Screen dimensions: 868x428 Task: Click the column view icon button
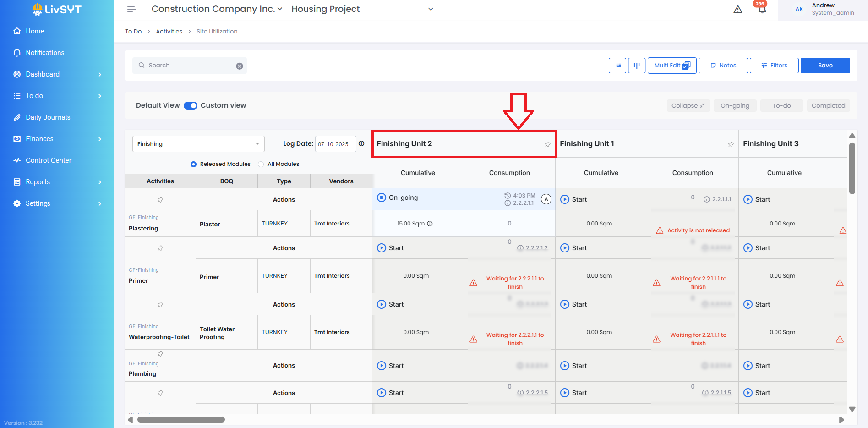637,66
